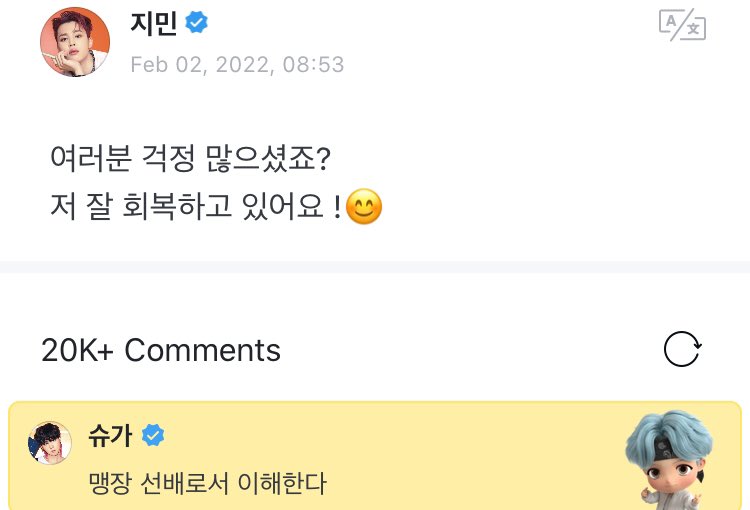The height and width of the screenshot is (510, 750).
Task: Click the verified badge next to 슈가
Action: [x=153, y=436]
